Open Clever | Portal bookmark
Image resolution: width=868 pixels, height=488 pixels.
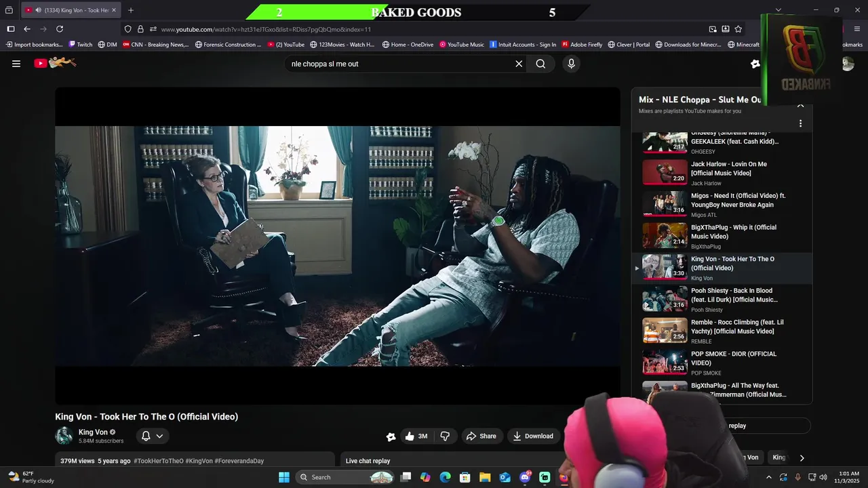[629, 45]
